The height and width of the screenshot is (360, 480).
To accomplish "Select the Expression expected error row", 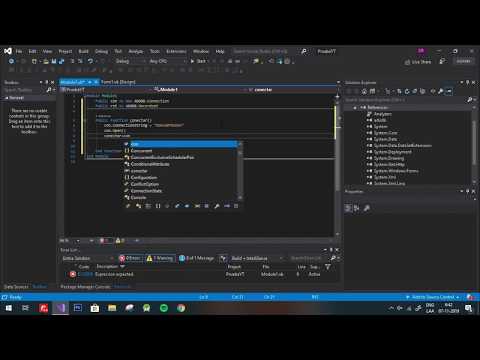I will coord(197,274).
